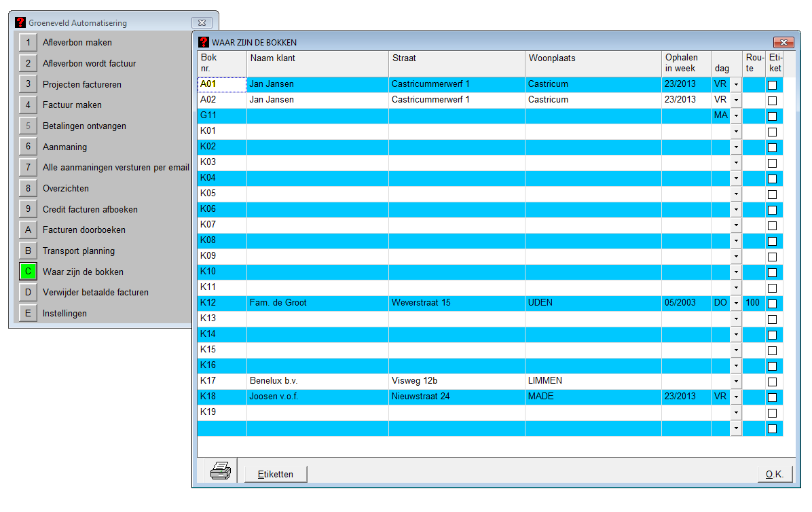Image resolution: width=812 pixels, height=512 pixels.
Task: Click the number 1 Afleverbon maken button
Action: [x=28, y=43]
